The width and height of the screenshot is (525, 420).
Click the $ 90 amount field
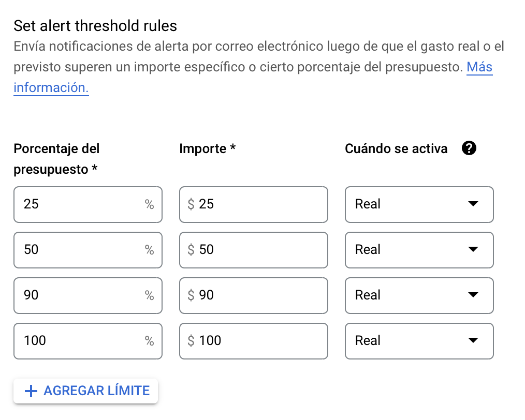[254, 295]
